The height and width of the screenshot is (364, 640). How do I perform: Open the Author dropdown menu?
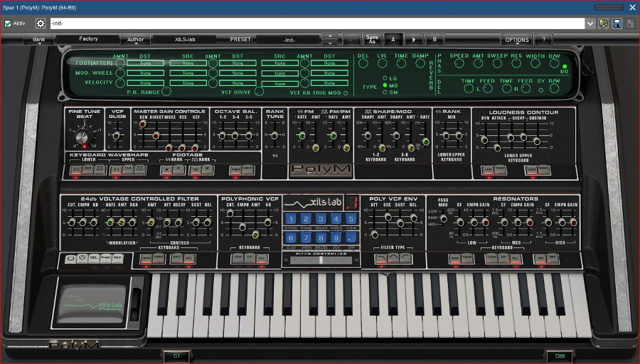point(136,40)
